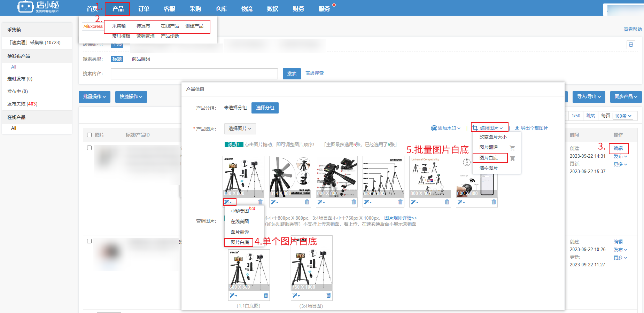The height and width of the screenshot is (313, 644).
Task: Open 「速卖通」采集箱 (10723) in sidebar
Action: point(34,42)
